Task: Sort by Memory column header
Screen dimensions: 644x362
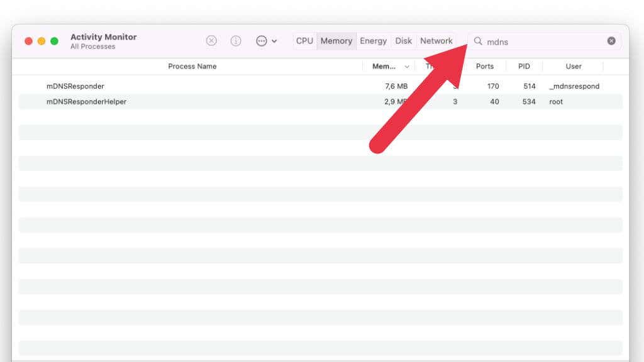Action: click(x=384, y=66)
